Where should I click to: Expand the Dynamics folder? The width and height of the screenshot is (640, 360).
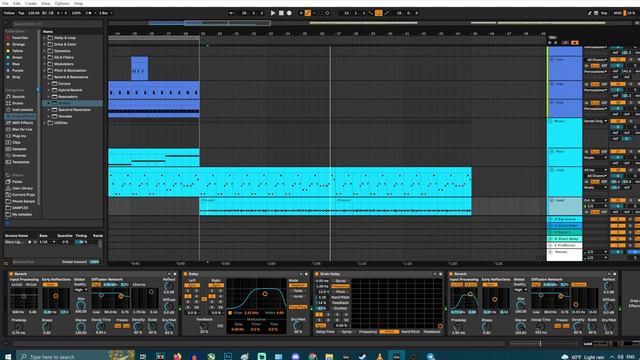click(x=44, y=51)
